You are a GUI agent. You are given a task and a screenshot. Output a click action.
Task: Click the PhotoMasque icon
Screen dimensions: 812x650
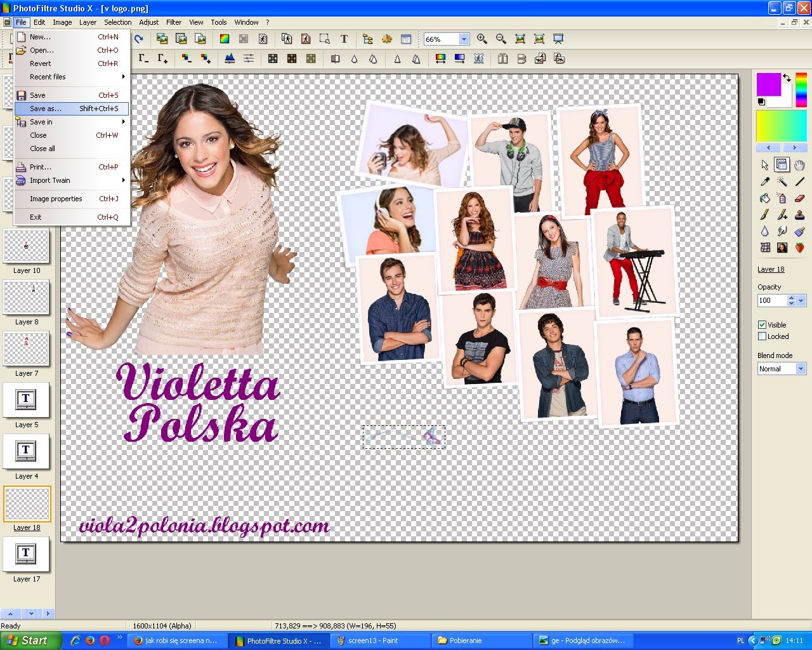[478, 58]
